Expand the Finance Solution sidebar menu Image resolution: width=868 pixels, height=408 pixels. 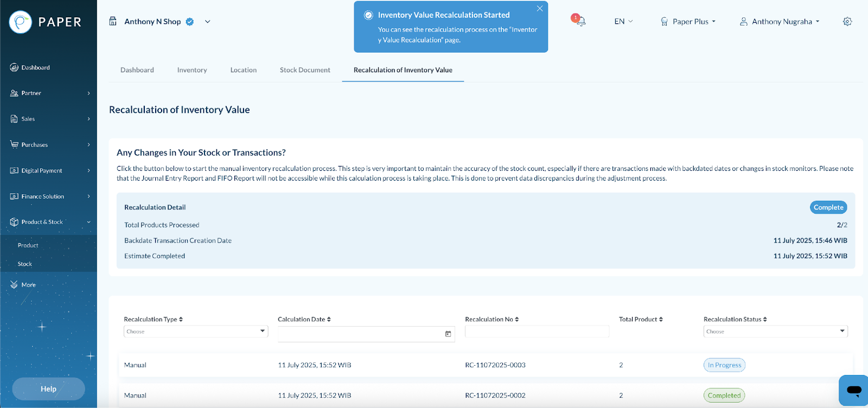pos(89,196)
